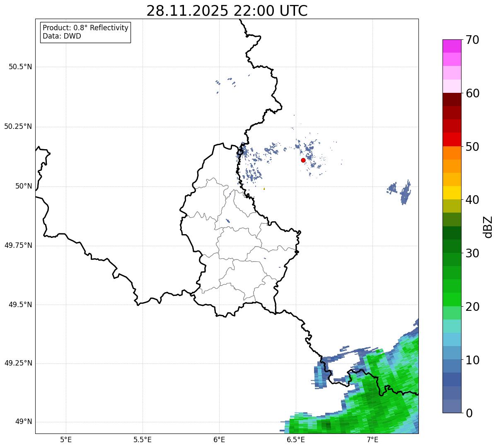Click the colorbar tick label 60
Screen dimensions: 498x448
472,93
